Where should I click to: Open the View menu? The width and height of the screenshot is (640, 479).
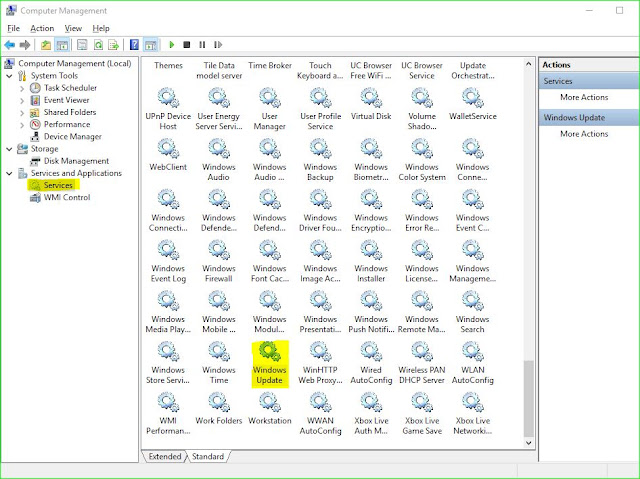73,29
